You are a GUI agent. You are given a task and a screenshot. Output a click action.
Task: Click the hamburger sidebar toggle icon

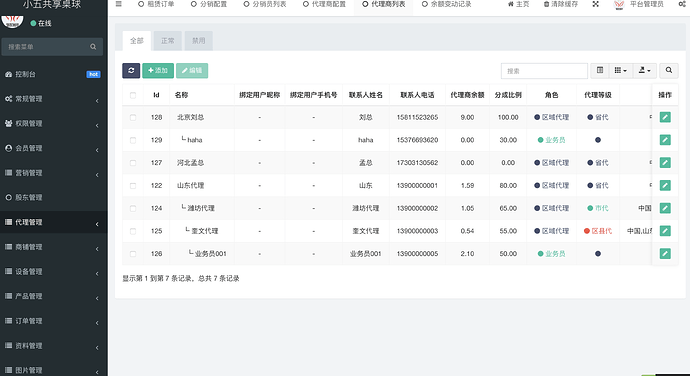119,4
